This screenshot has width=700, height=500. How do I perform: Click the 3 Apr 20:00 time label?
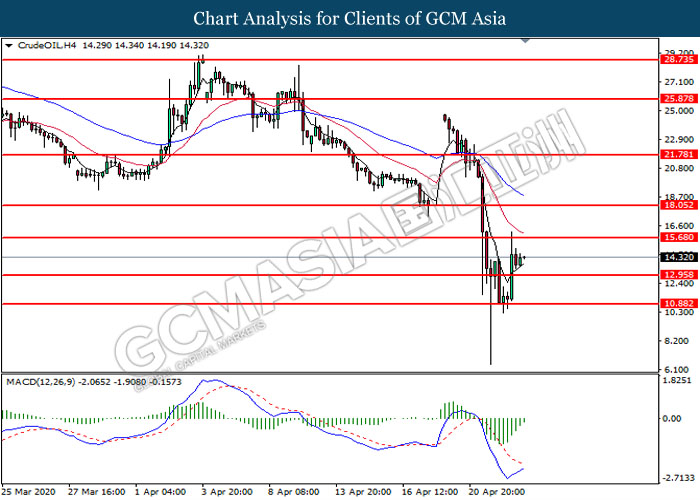pyautogui.click(x=227, y=492)
